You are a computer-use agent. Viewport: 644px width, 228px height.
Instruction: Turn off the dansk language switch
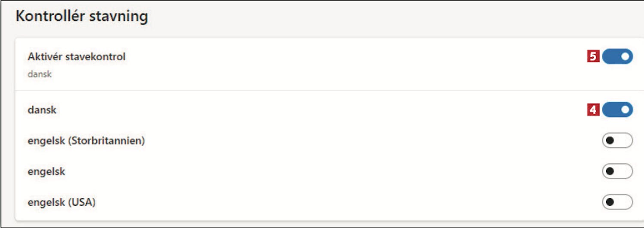pos(617,110)
